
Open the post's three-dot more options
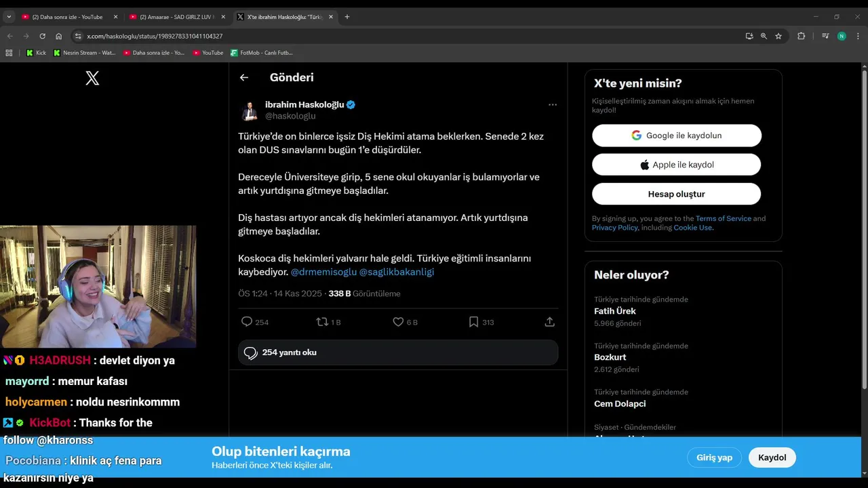click(553, 104)
